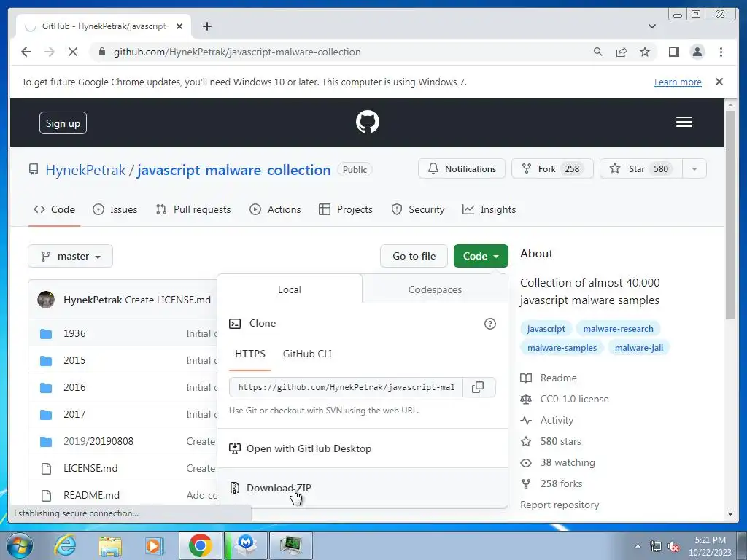Image resolution: width=747 pixels, height=560 pixels.
Task: Star the repository
Action: click(641, 169)
